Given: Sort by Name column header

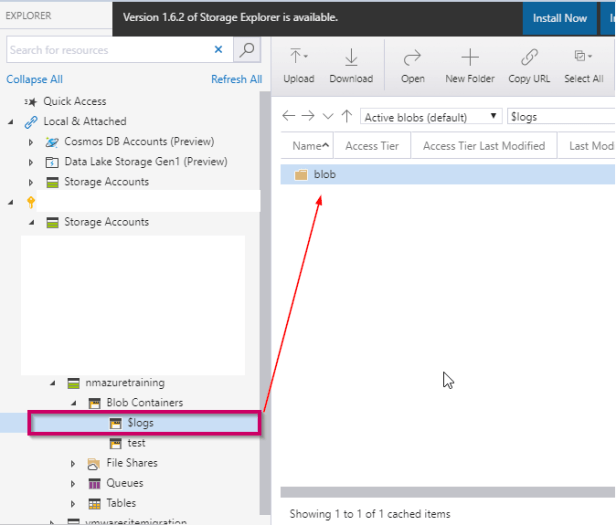Looking at the screenshot, I should 308,146.
